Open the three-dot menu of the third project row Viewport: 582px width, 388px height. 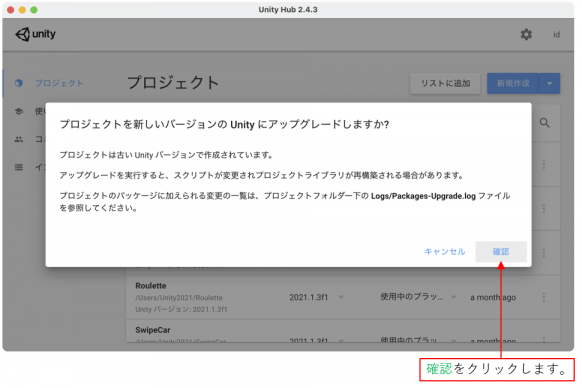tap(544, 253)
